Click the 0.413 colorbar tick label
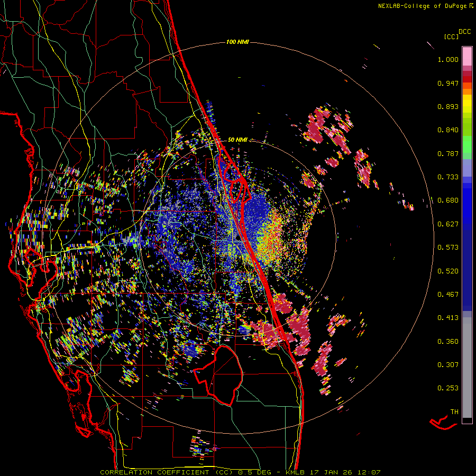The height and width of the screenshot is (476, 476). 448,318
